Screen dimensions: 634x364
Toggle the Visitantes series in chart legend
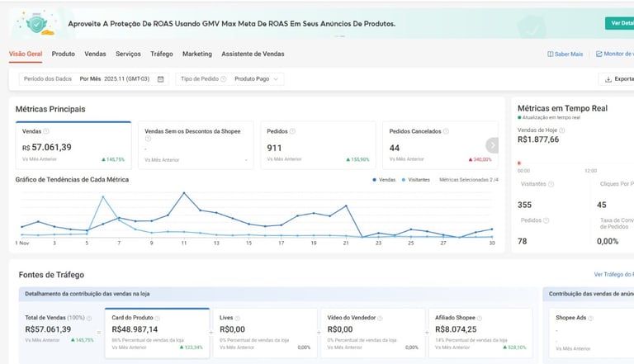(415, 179)
